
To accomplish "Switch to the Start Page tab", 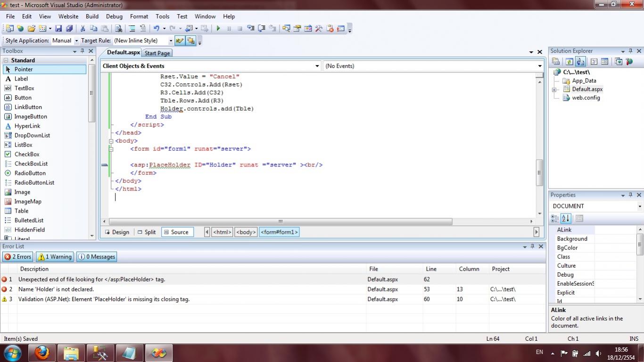I will pos(157,53).
